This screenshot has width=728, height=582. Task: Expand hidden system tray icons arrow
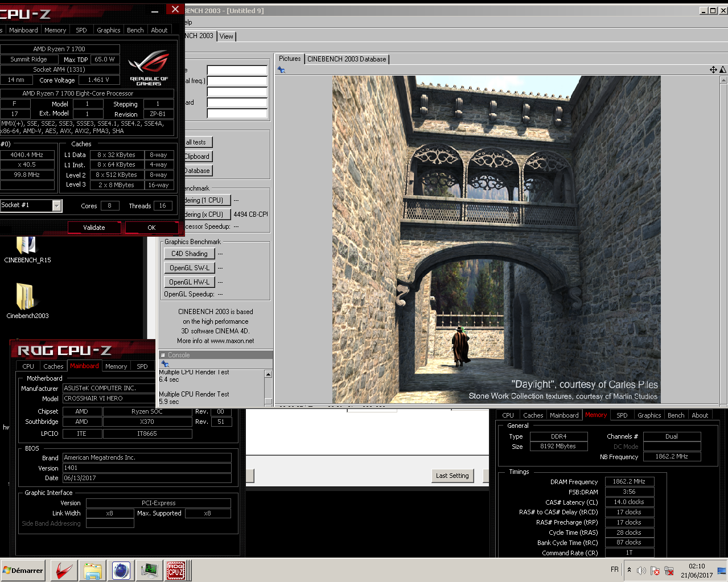[x=629, y=569]
